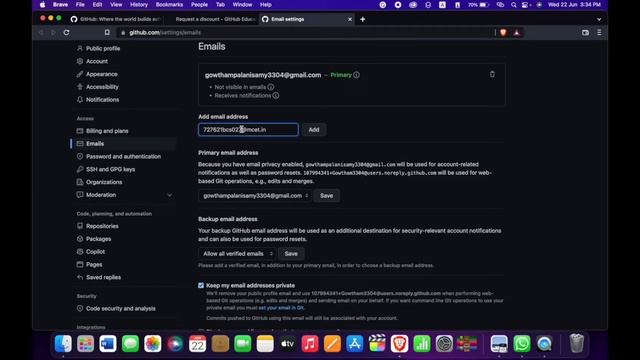This screenshot has width=640, height=360.
Task: Reload the current page
Action: pyautogui.click(x=67, y=33)
